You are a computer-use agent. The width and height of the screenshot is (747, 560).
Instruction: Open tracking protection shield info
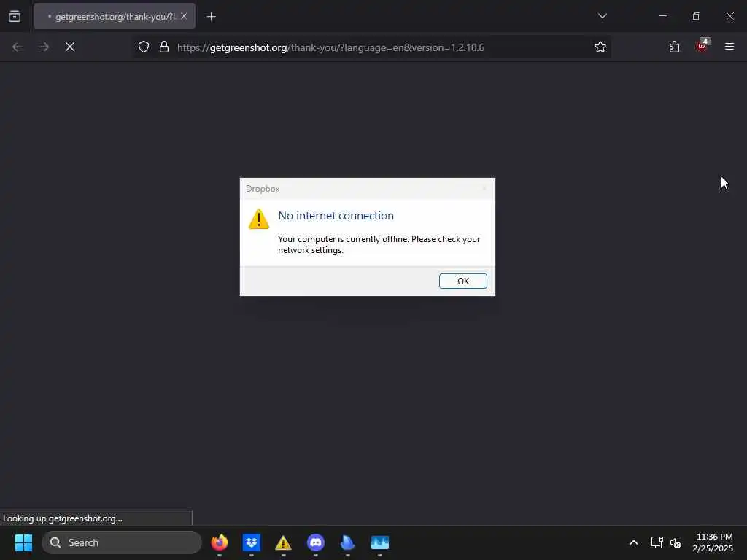[x=144, y=47]
